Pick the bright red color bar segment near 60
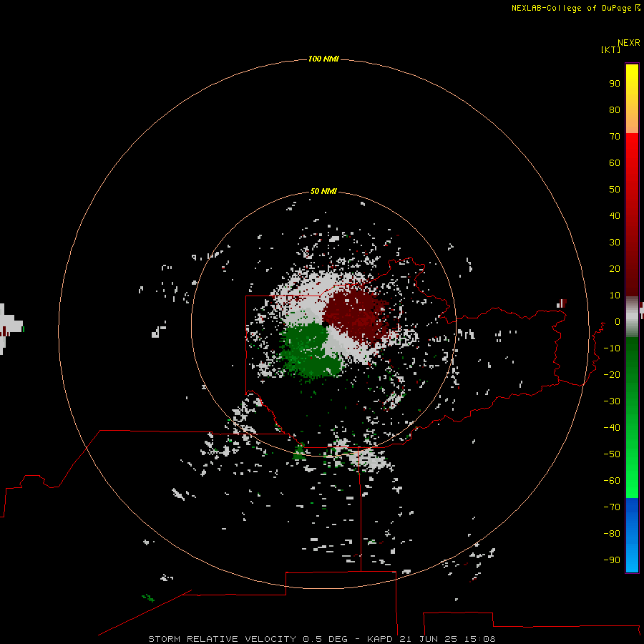Screen dimensions: 644x644 (632, 160)
